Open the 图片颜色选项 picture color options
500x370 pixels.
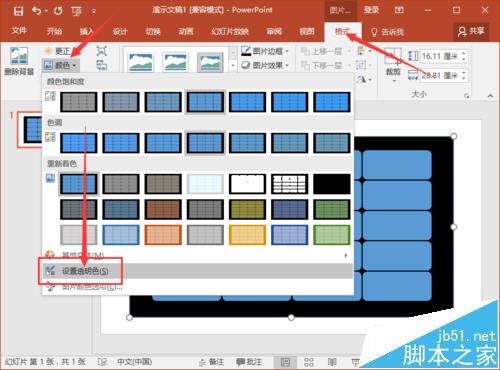197,287
